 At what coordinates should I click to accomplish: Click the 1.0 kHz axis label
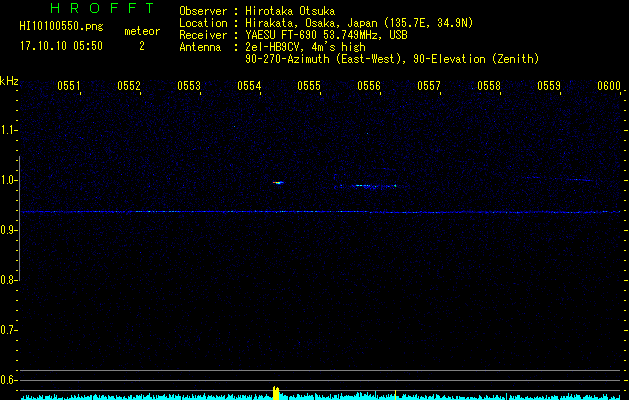tap(8, 180)
